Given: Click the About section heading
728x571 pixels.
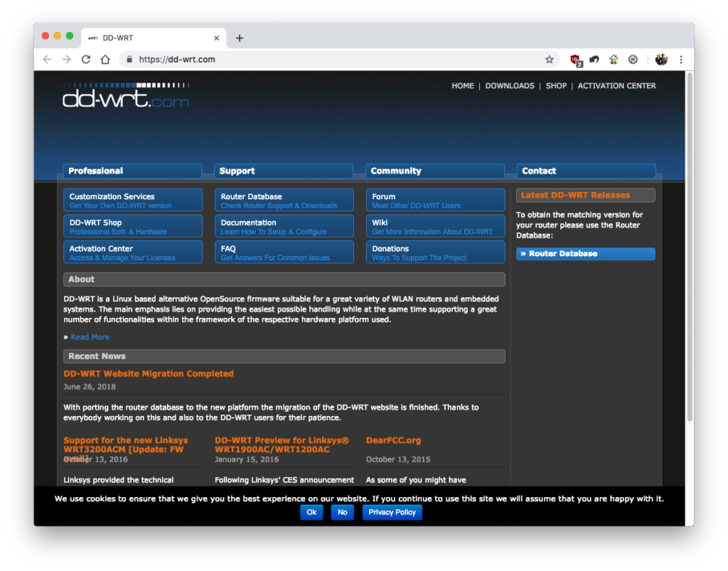Looking at the screenshot, I should [x=284, y=279].
